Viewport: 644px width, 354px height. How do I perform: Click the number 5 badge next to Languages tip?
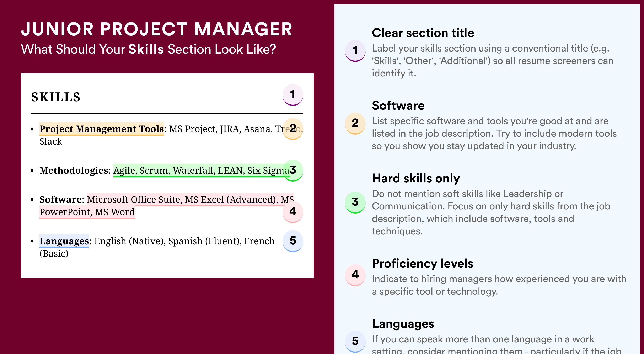pos(355,342)
